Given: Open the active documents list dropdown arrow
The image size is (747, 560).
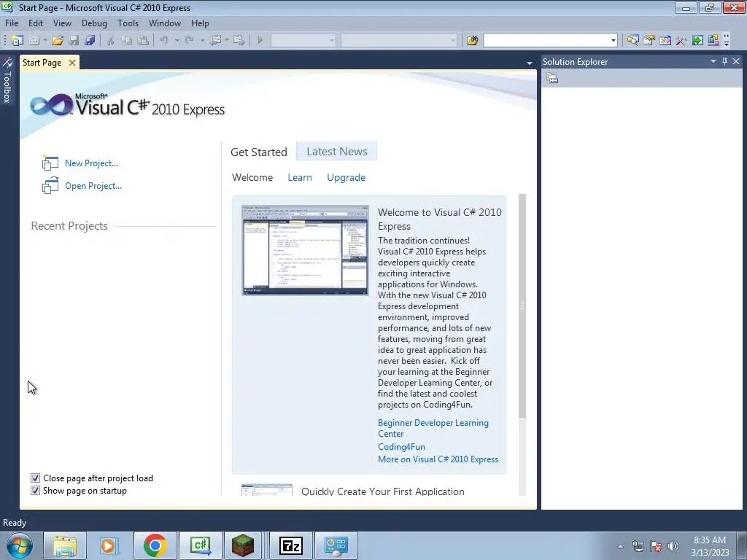Looking at the screenshot, I should [530, 63].
